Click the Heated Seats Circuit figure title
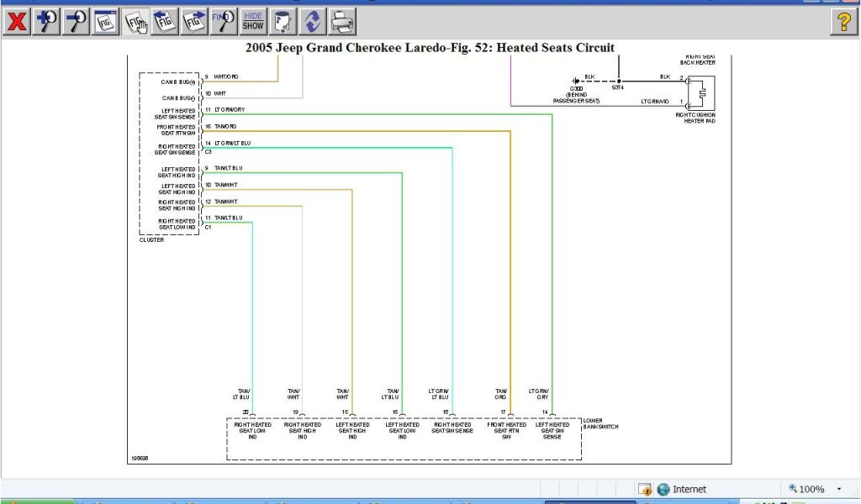Image resolution: width=861 pixels, height=504 pixels. click(430, 48)
